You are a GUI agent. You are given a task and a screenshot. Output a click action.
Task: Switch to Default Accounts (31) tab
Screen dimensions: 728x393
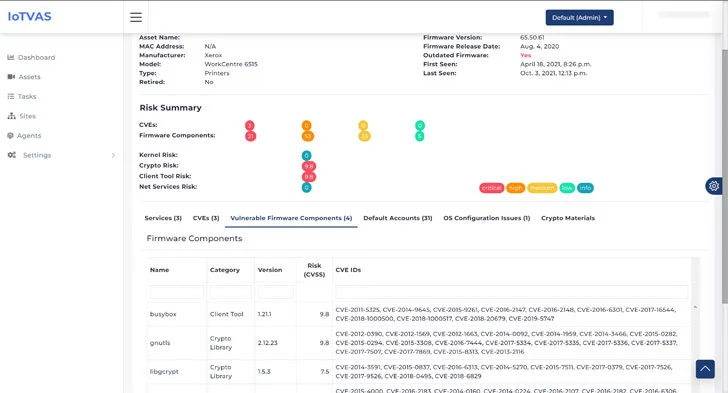click(x=397, y=218)
